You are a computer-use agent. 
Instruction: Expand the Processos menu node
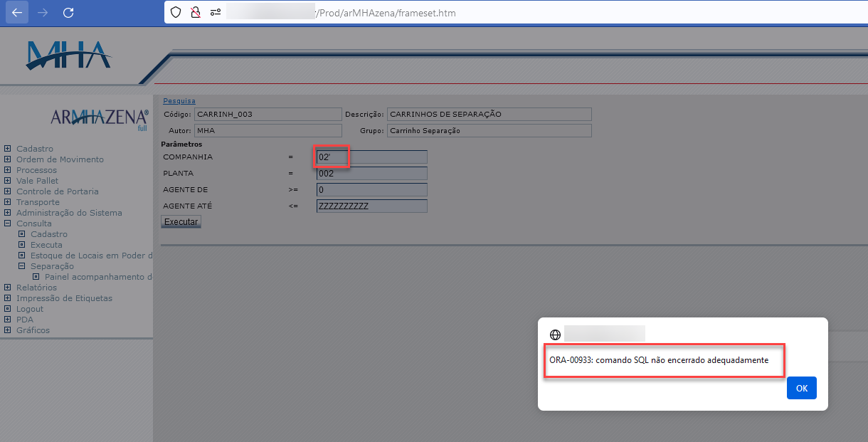7,170
